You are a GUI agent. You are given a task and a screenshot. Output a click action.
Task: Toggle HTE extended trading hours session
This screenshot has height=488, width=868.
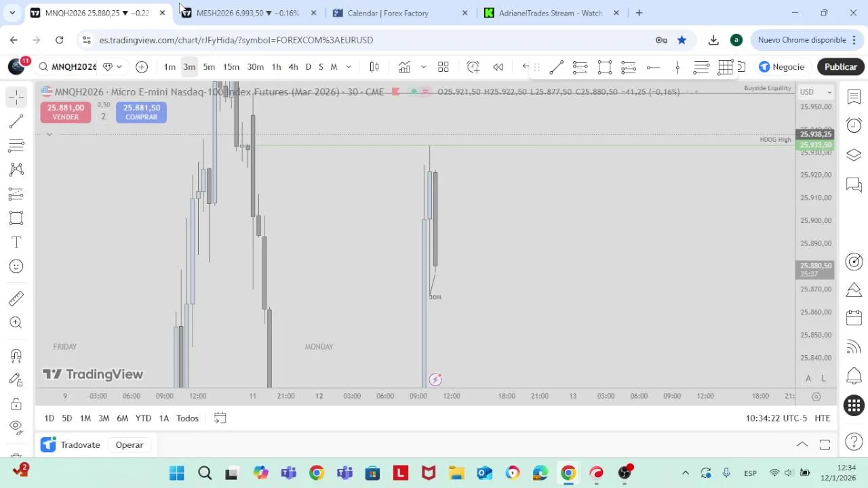(x=823, y=418)
